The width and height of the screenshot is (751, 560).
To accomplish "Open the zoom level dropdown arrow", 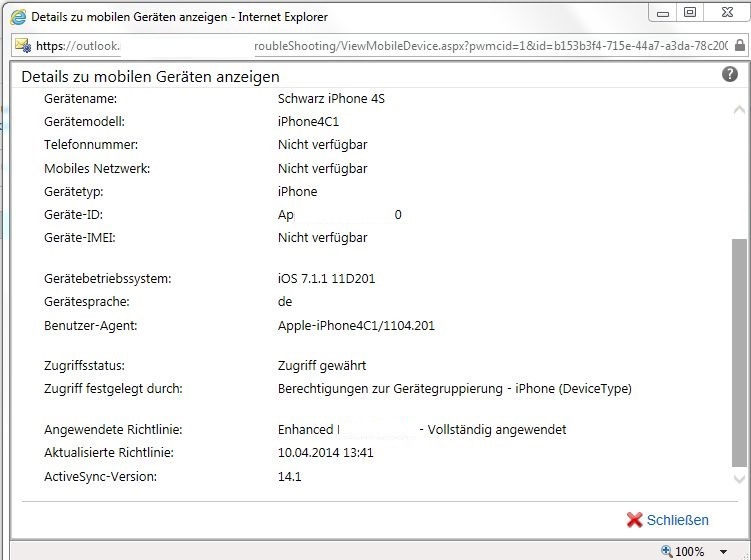I will [723, 552].
